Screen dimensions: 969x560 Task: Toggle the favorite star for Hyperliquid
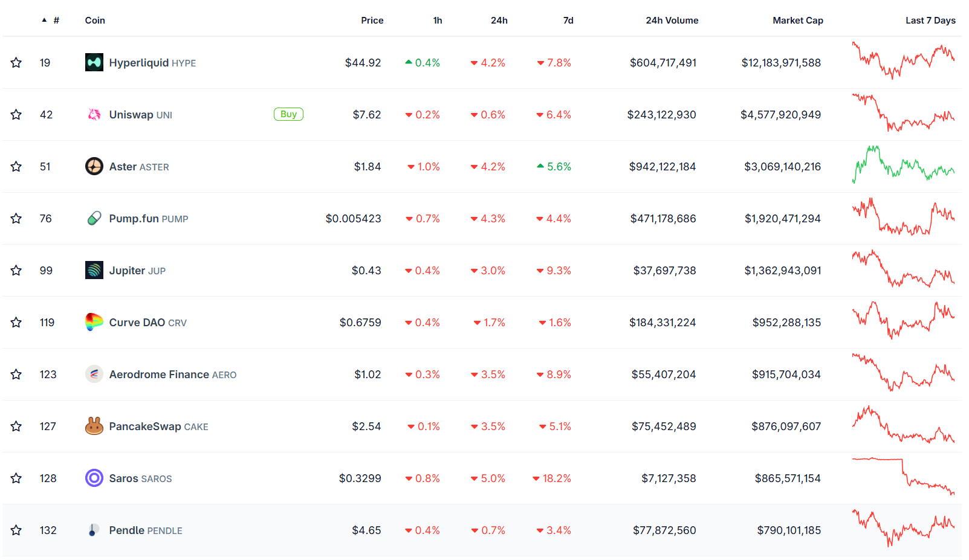click(x=16, y=63)
